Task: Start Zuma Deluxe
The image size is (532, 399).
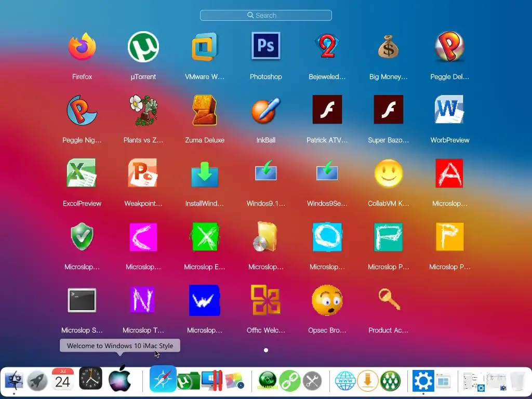Action: (x=205, y=110)
